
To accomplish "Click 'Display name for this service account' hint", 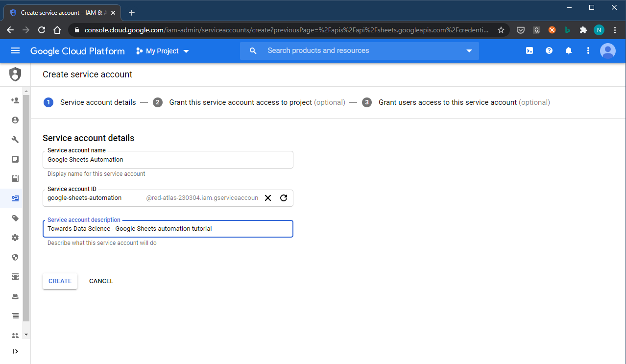I will (x=96, y=174).
